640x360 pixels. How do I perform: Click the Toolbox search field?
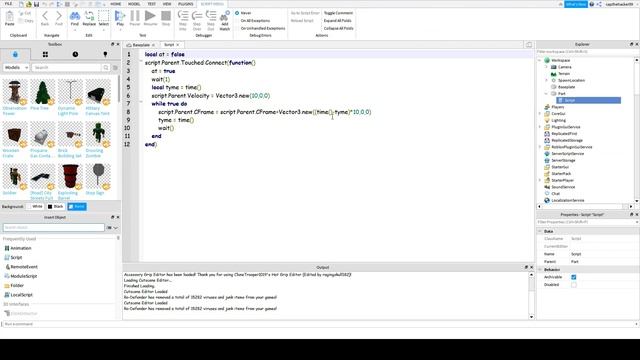(67, 67)
